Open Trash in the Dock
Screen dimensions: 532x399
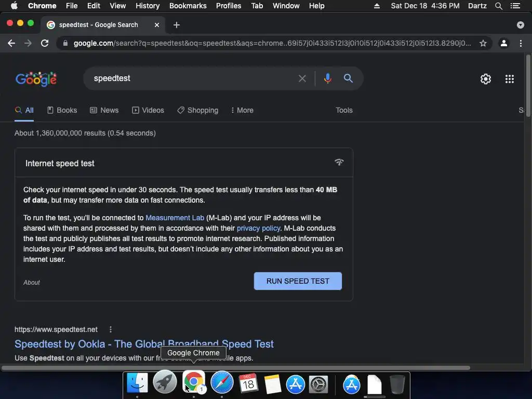[397, 384]
